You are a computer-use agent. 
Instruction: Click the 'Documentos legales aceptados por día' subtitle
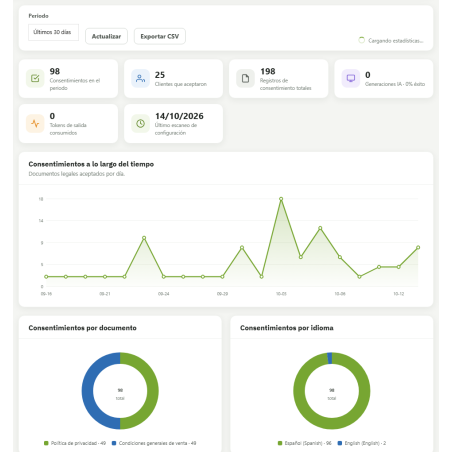coord(77,174)
